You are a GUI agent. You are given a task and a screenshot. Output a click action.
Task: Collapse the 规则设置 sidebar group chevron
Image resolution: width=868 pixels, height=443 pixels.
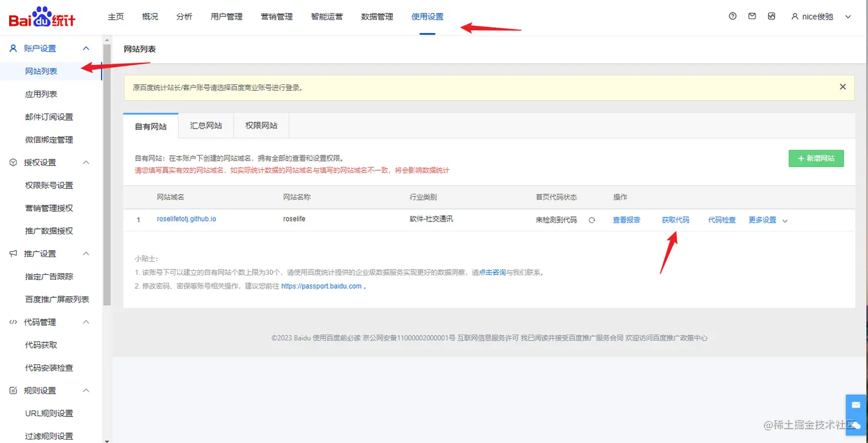pos(87,390)
